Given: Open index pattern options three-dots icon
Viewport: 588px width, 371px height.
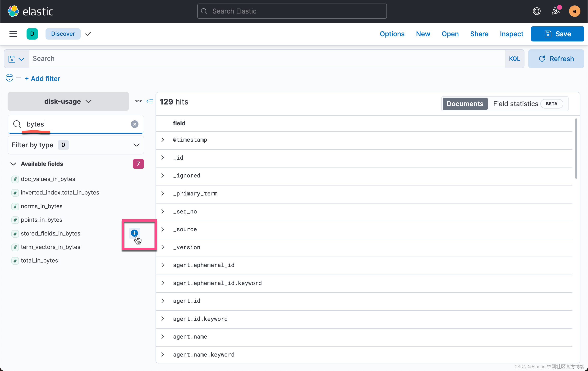Looking at the screenshot, I should 138,101.
